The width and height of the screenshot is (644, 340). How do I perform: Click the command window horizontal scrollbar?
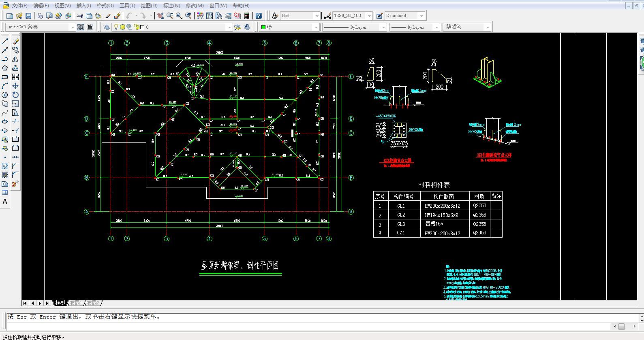[x=625, y=326]
